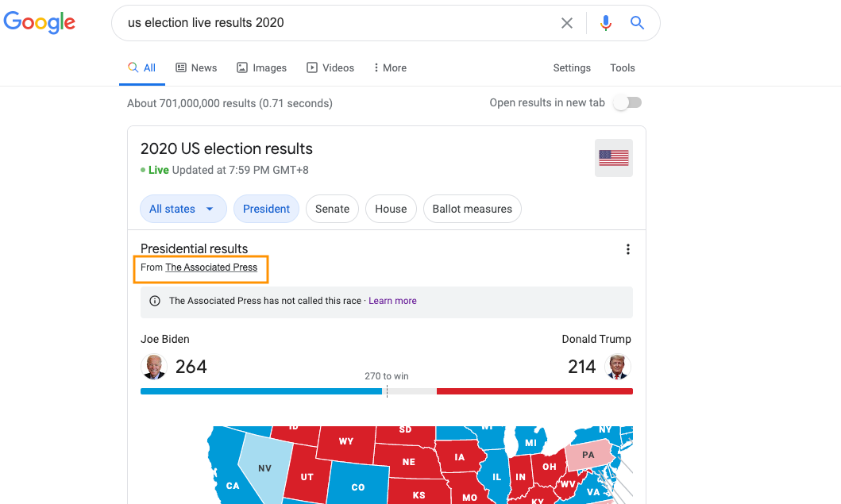Expand the All states dropdown
The image size is (841, 504).
pos(182,209)
